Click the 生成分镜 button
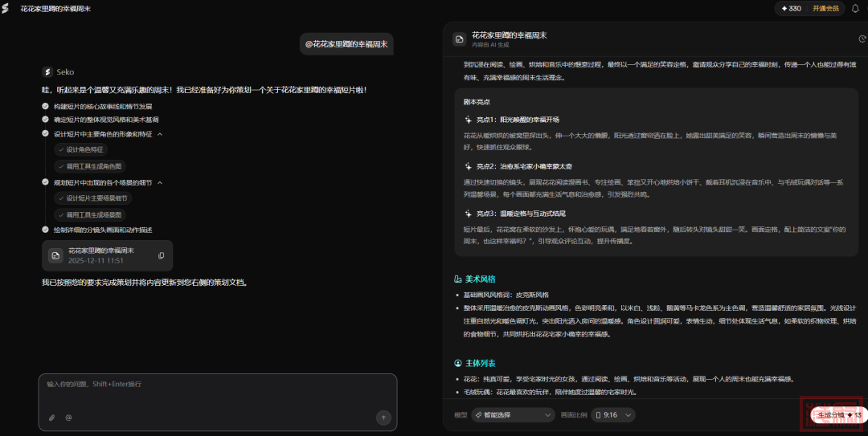Viewport: 868px width, 436px height. pyautogui.click(x=837, y=415)
